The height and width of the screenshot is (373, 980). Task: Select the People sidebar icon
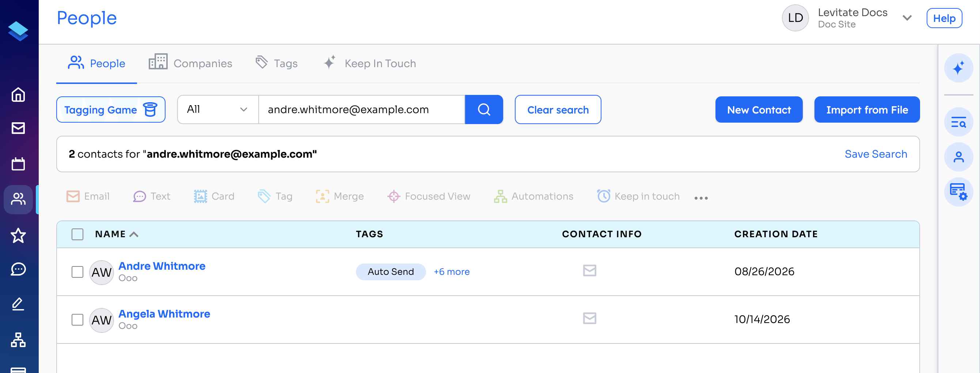[x=18, y=199]
